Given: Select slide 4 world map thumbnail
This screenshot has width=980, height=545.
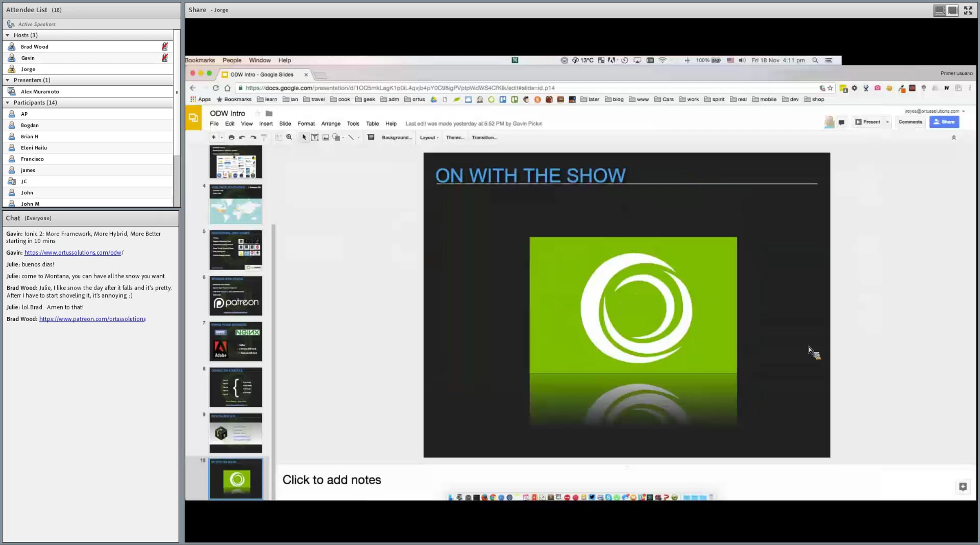Looking at the screenshot, I should [x=236, y=204].
